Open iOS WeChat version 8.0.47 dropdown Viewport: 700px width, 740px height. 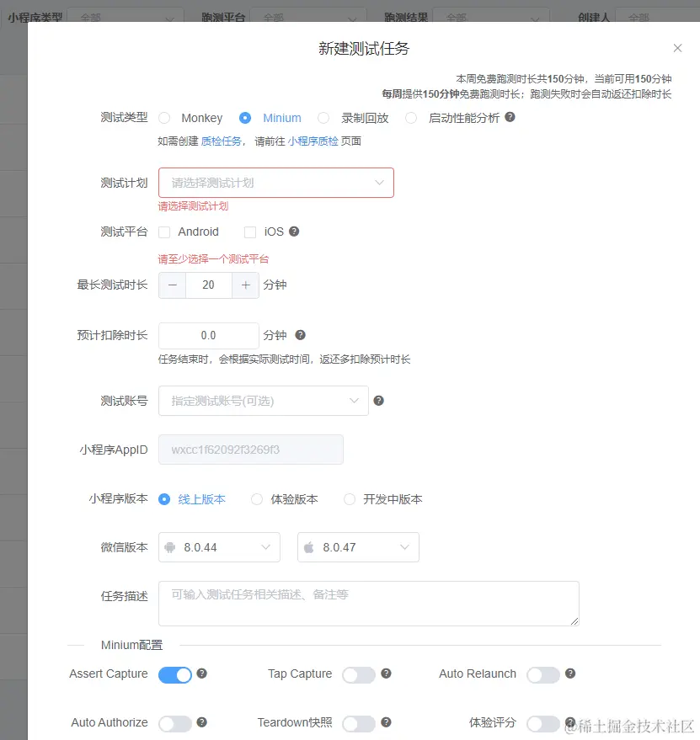click(x=358, y=547)
